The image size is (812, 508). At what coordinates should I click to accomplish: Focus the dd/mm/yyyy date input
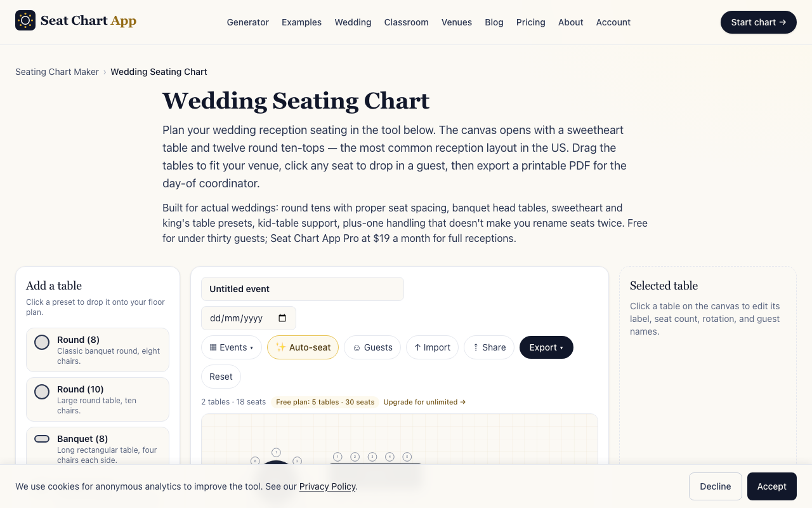pyautogui.click(x=249, y=318)
